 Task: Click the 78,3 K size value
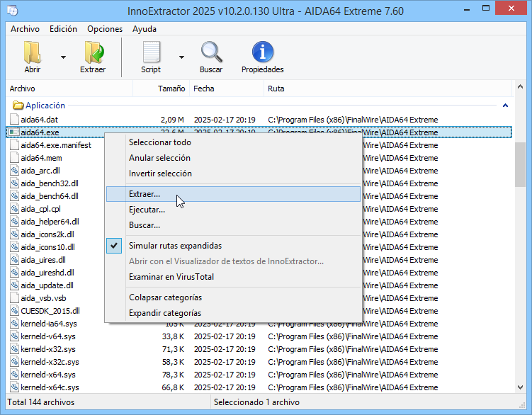pyautogui.click(x=173, y=375)
